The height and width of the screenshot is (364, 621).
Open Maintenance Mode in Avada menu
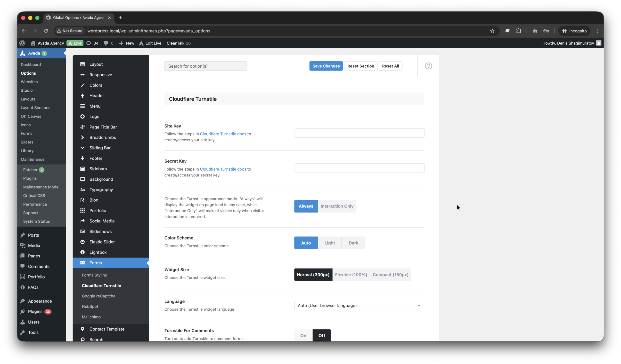(41, 187)
